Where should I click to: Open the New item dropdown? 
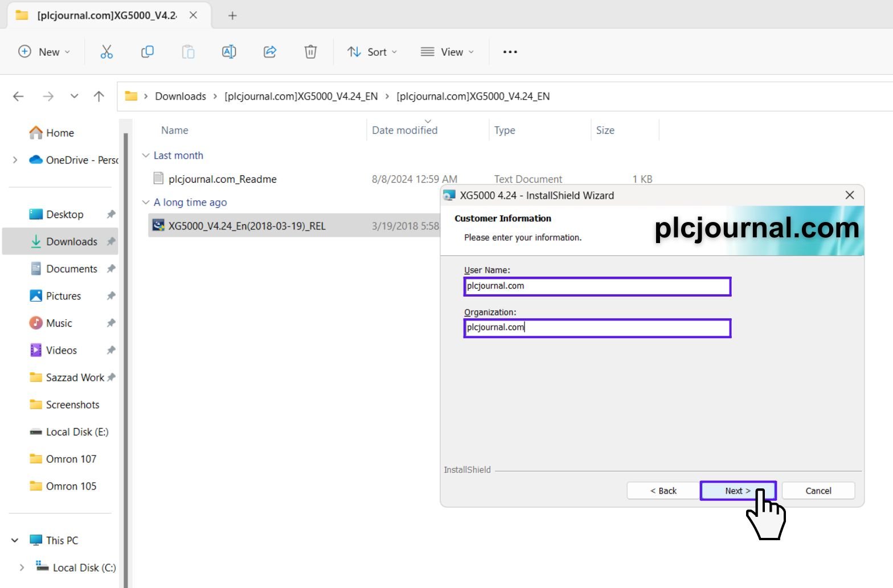click(44, 52)
